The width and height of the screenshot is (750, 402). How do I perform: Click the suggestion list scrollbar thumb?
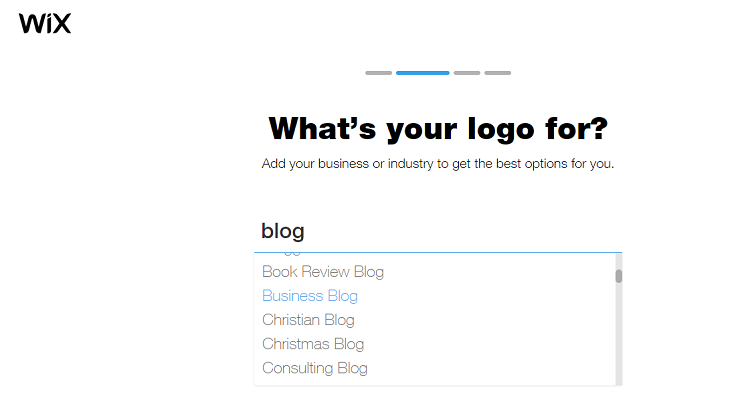click(x=618, y=276)
